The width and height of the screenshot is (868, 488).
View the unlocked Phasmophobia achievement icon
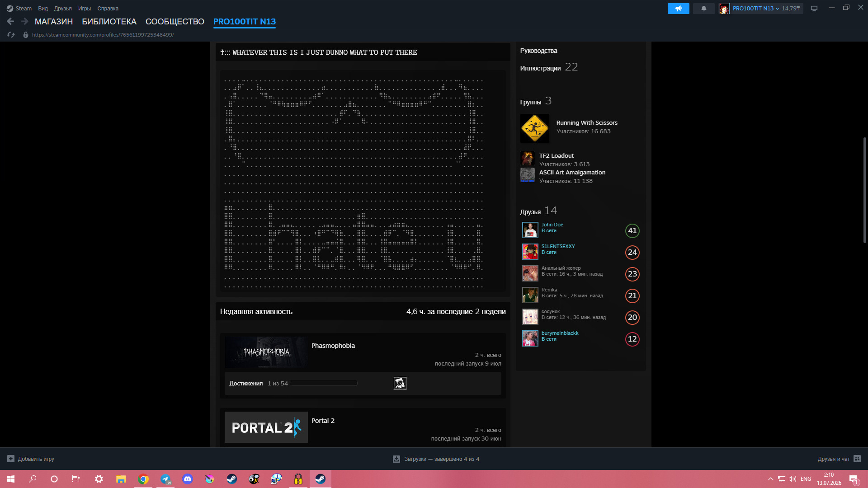[x=400, y=383]
